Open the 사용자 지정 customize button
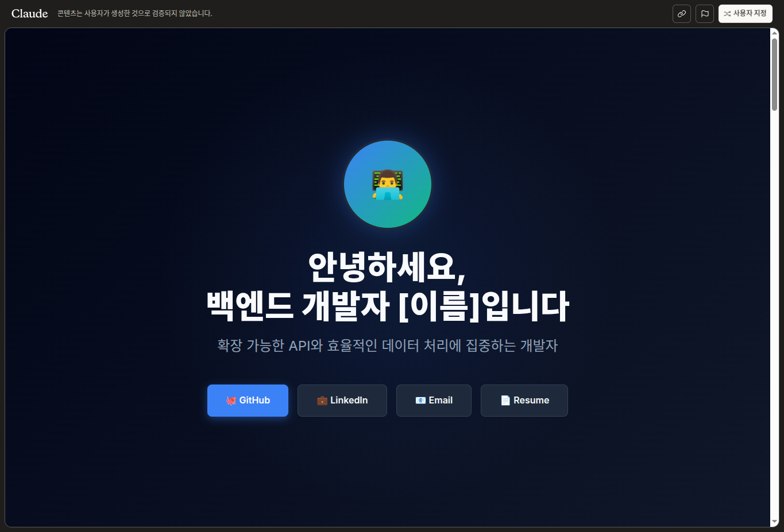784x532 pixels. click(x=746, y=14)
